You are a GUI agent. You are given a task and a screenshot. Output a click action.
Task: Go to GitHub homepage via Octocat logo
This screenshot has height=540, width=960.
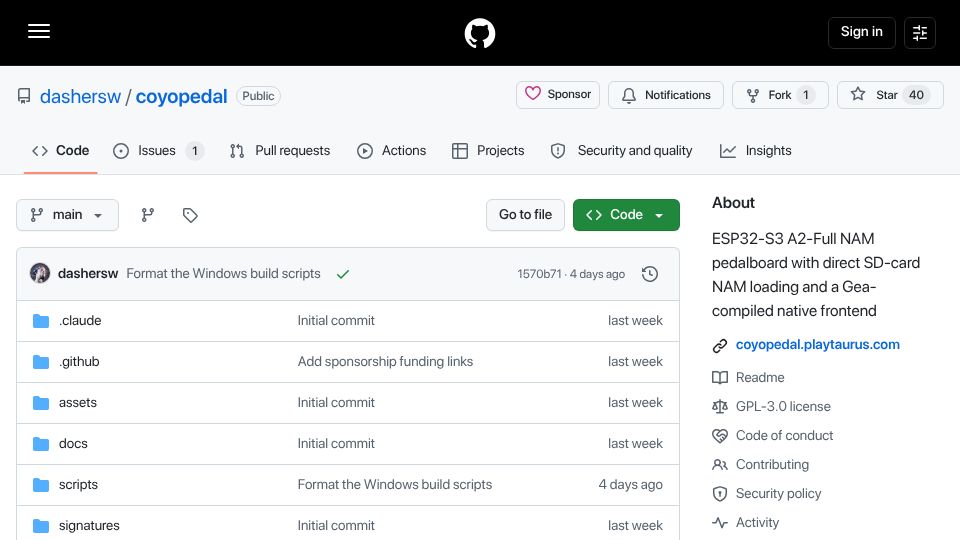click(x=479, y=33)
